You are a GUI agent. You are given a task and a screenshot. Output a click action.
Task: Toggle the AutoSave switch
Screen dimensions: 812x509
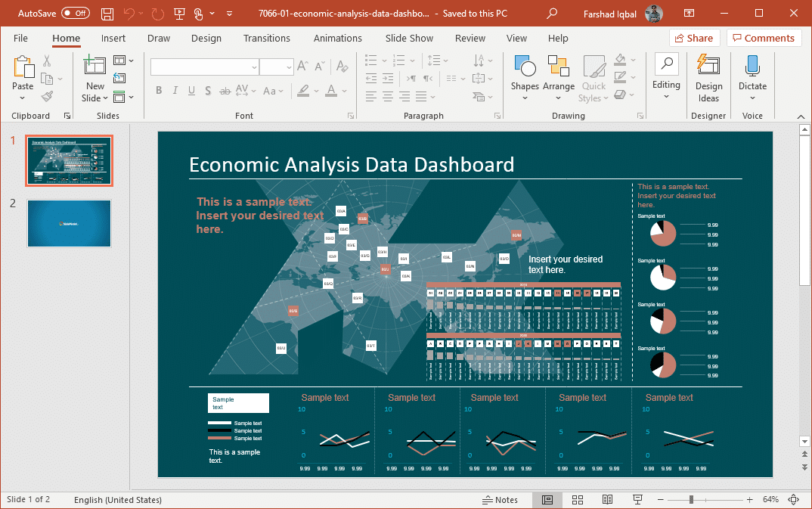click(x=75, y=14)
